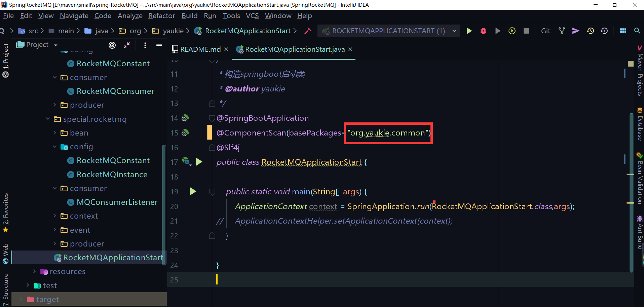Select RocketMQInstance in project tree

pos(112,175)
